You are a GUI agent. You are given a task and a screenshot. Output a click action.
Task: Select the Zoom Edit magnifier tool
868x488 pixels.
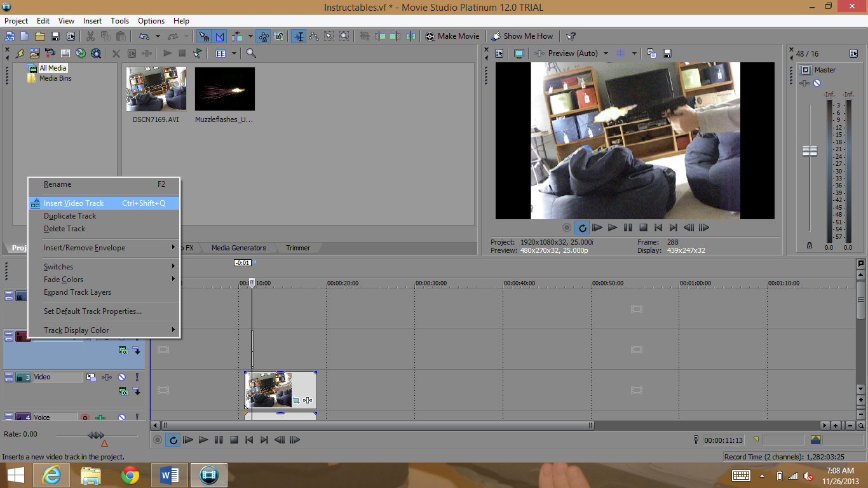tap(344, 36)
